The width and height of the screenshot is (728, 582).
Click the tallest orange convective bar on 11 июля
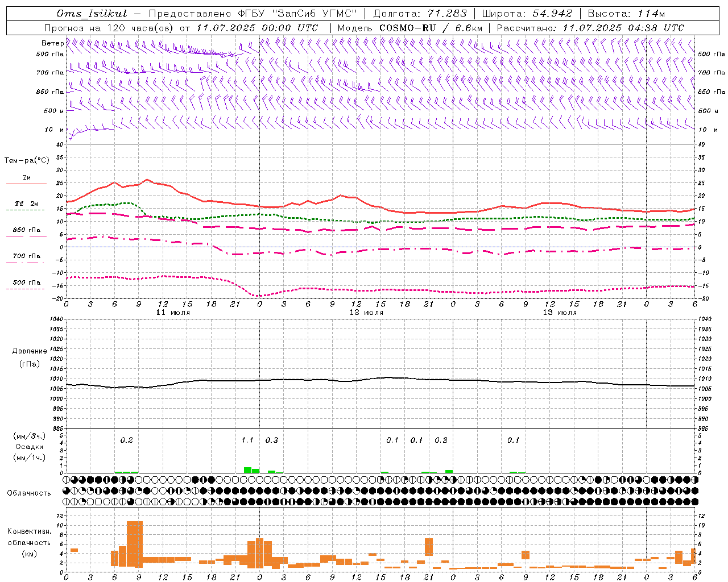(x=135, y=544)
